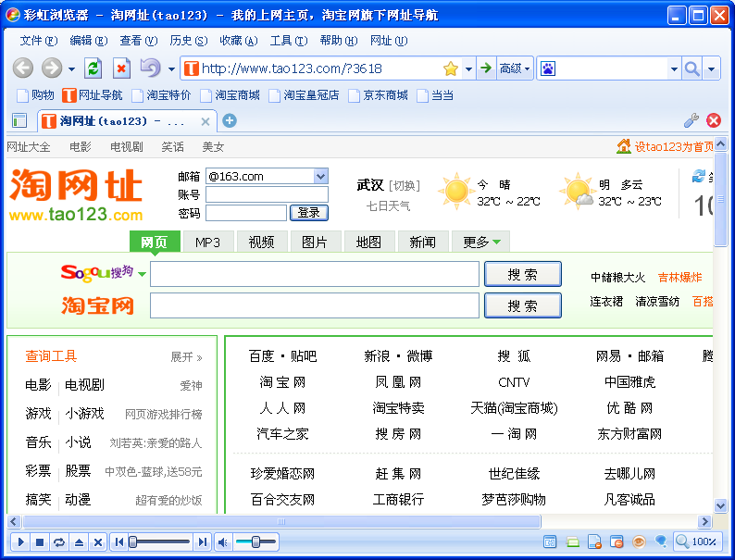The width and height of the screenshot is (735, 560).
Task: Open the @163.com mailbox domain dropdown
Action: point(320,176)
